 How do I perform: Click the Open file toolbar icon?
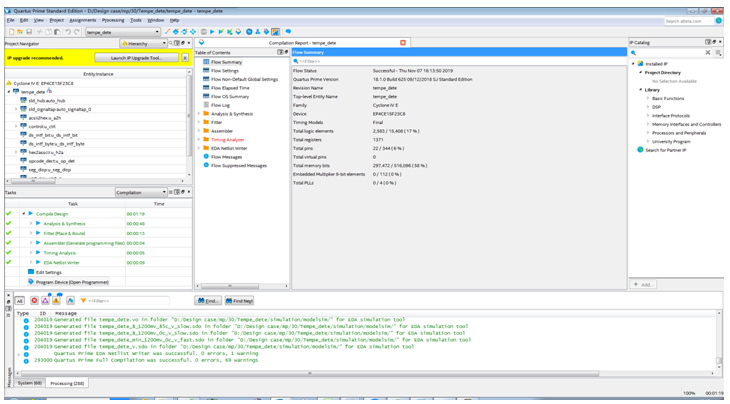pyautogui.click(x=20, y=32)
